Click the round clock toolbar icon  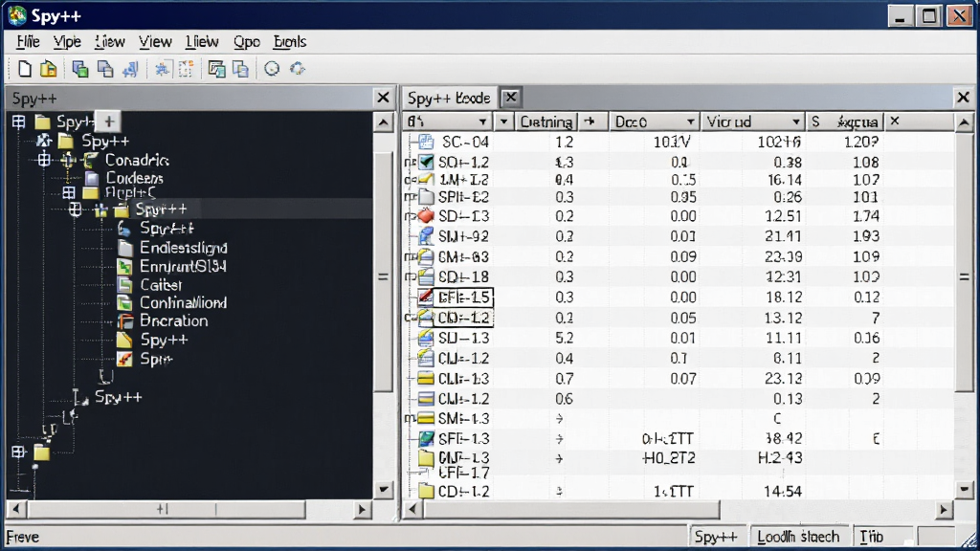(272, 69)
